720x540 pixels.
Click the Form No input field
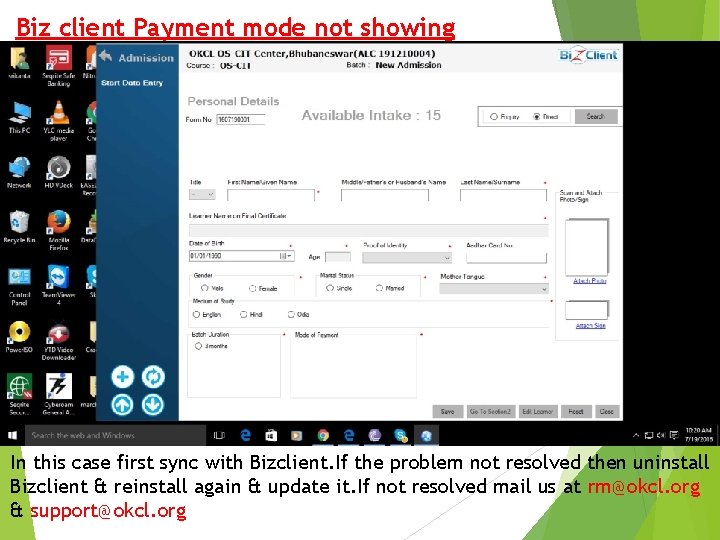tap(241, 119)
